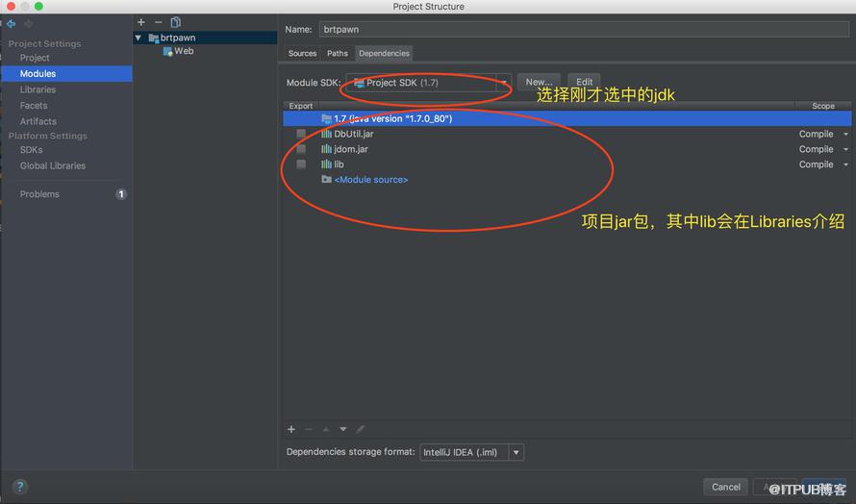Switch to the Paths tab
Screen dimensions: 856x504
(338, 54)
